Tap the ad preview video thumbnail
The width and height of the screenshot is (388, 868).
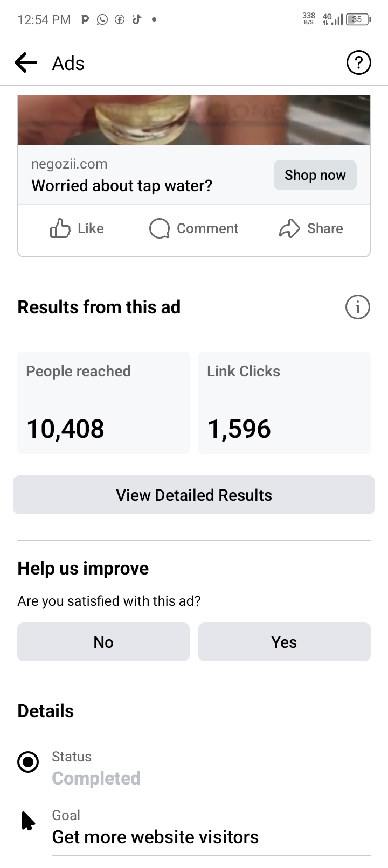click(x=194, y=120)
